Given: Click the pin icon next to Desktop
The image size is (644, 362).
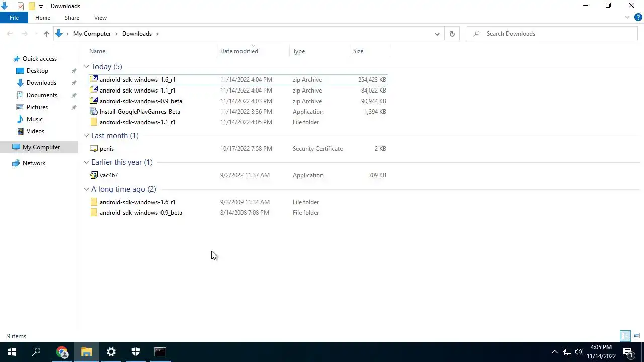Looking at the screenshot, I should 74,71.
